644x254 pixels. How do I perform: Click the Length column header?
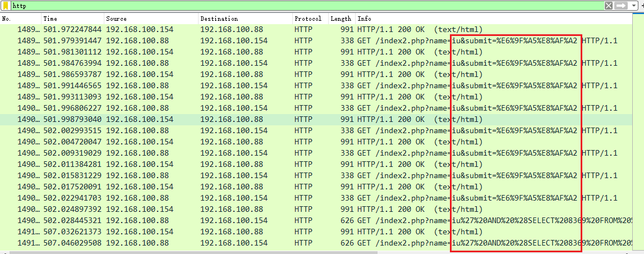tap(341, 19)
